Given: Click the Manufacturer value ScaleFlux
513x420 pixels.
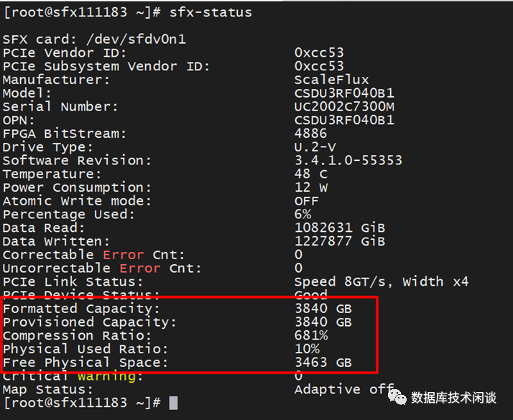Looking at the screenshot, I should 331,80.
